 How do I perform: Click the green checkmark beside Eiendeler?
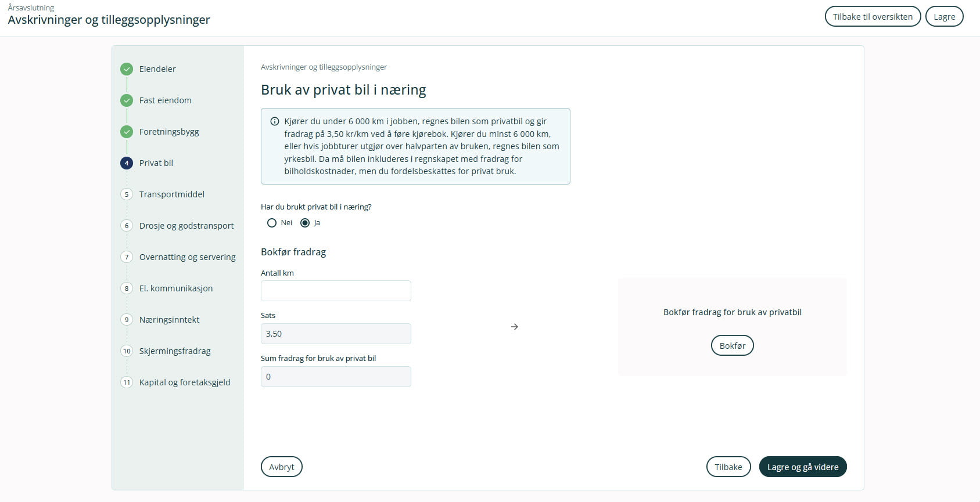coord(127,69)
